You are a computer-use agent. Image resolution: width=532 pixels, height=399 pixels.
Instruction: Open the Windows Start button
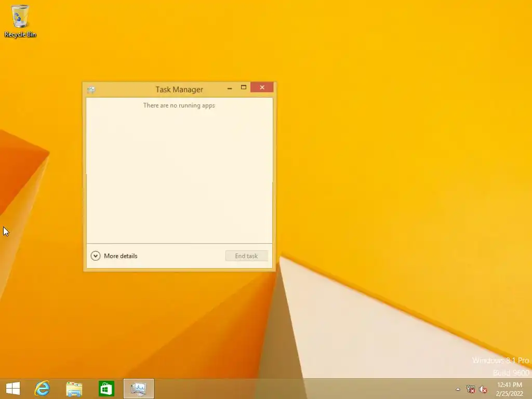[x=13, y=389]
